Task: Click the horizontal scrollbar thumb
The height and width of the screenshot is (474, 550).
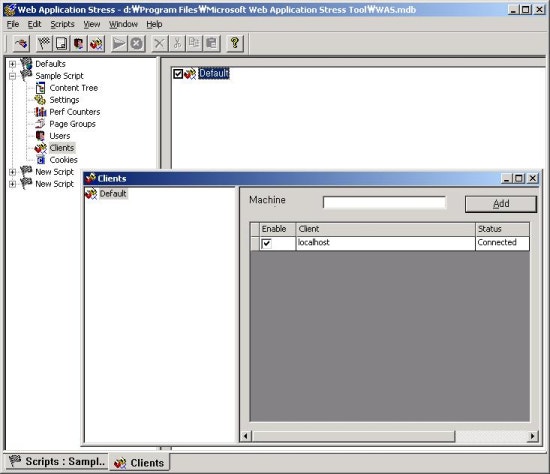Action: (x=353, y=436)
